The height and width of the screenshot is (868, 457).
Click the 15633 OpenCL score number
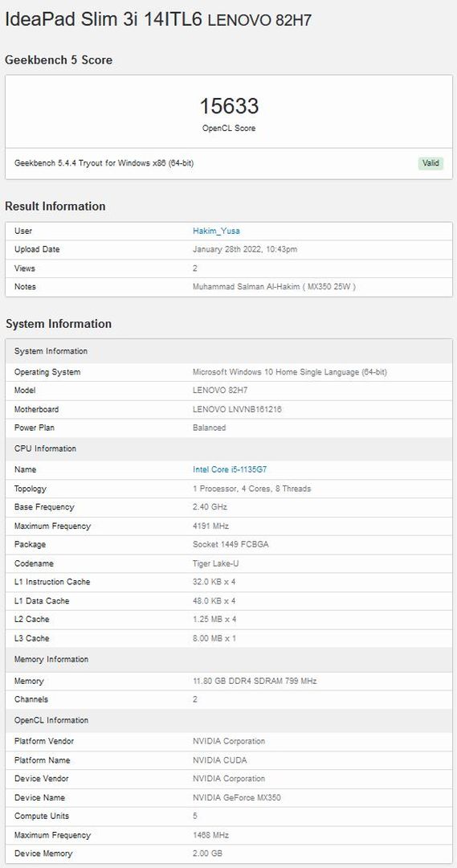click(x=228, y=106)
